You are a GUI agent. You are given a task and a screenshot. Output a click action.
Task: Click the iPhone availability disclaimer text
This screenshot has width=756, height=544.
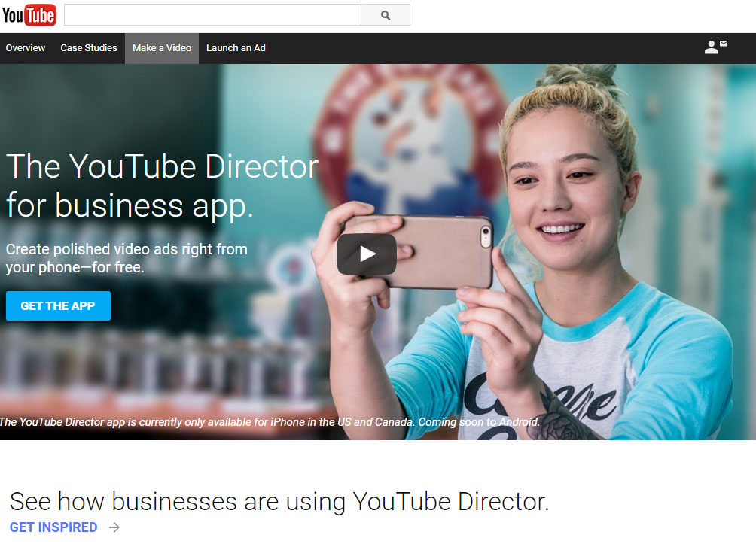point(270,422)
